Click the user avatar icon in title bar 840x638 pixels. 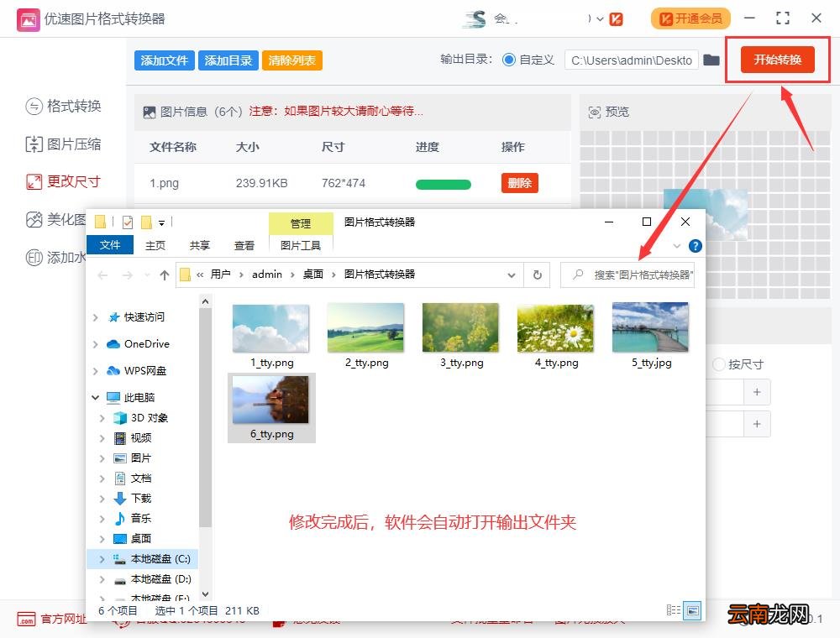click(x=475, y=18)
